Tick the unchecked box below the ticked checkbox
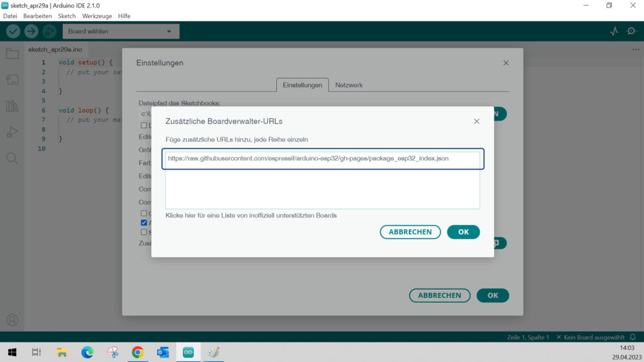Screen dimensions: 644x362 point(144,232)
